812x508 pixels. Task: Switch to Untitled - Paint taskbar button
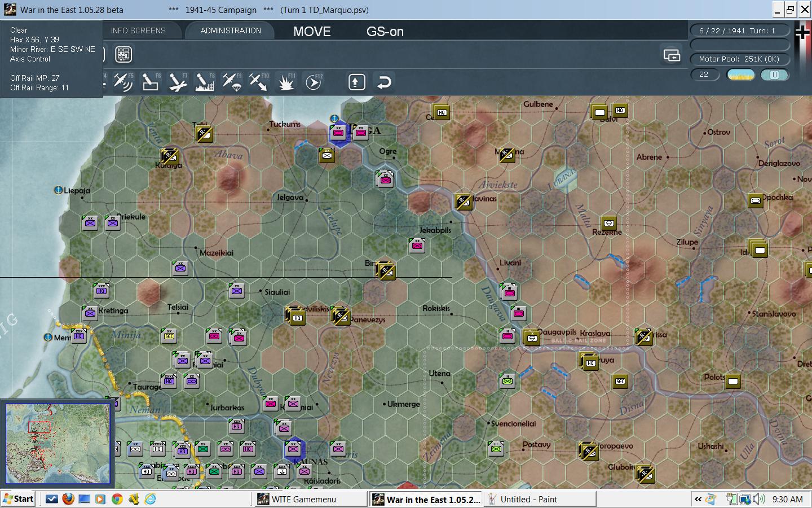(540, 499)
